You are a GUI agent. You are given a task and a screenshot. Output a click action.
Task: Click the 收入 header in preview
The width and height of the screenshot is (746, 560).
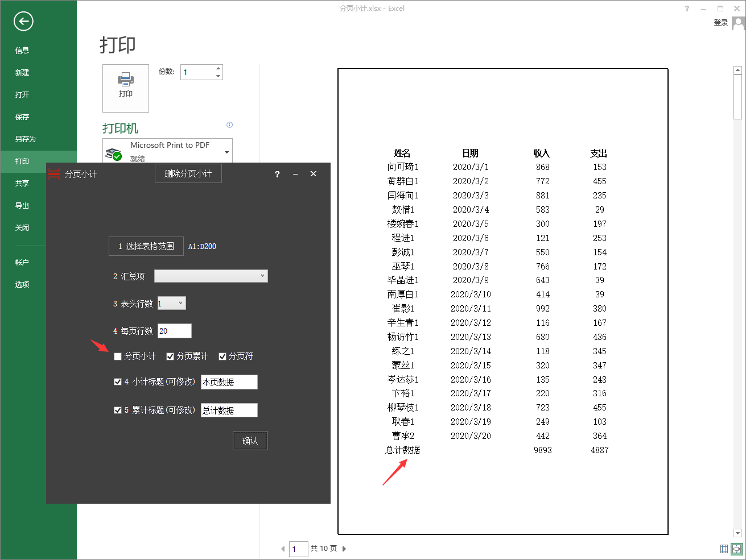542,154
